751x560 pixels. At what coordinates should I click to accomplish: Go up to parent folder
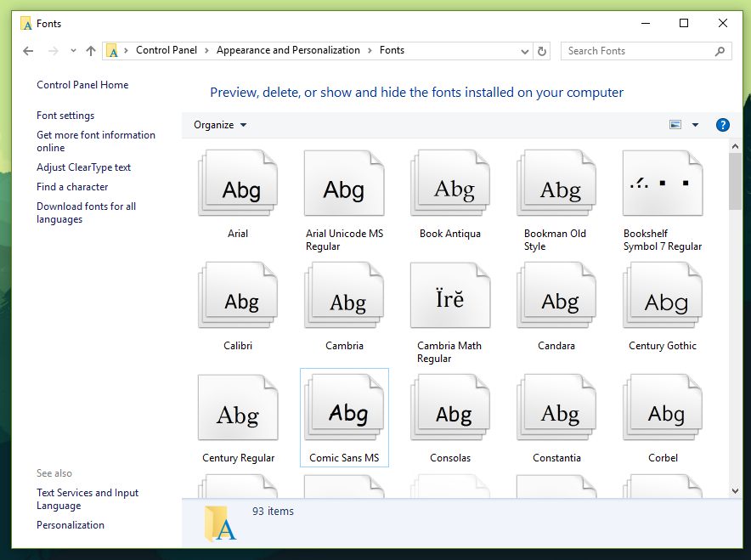[91, 51]
